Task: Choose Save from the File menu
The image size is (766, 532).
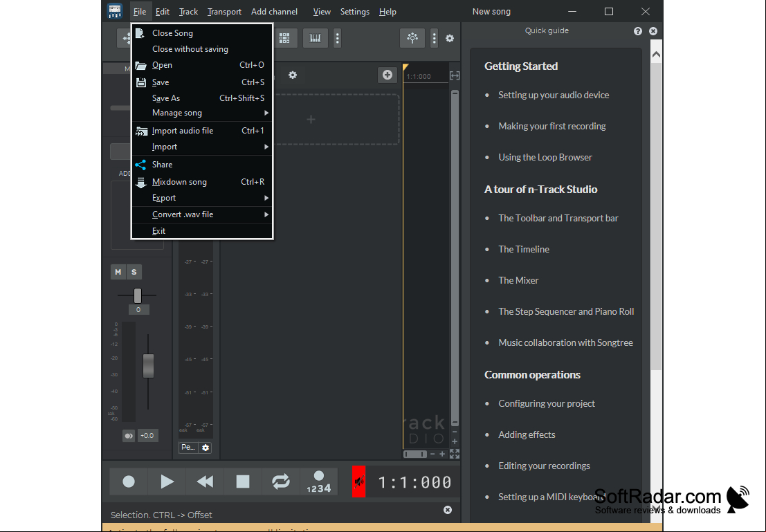Action: pos(202,82)
